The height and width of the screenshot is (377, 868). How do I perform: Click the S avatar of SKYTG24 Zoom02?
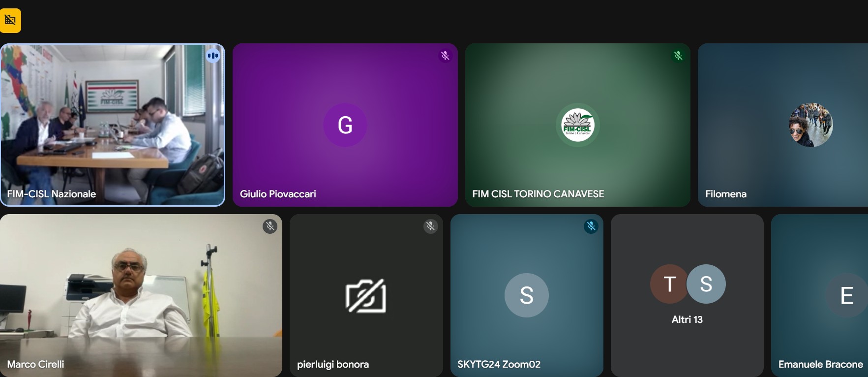526,295
